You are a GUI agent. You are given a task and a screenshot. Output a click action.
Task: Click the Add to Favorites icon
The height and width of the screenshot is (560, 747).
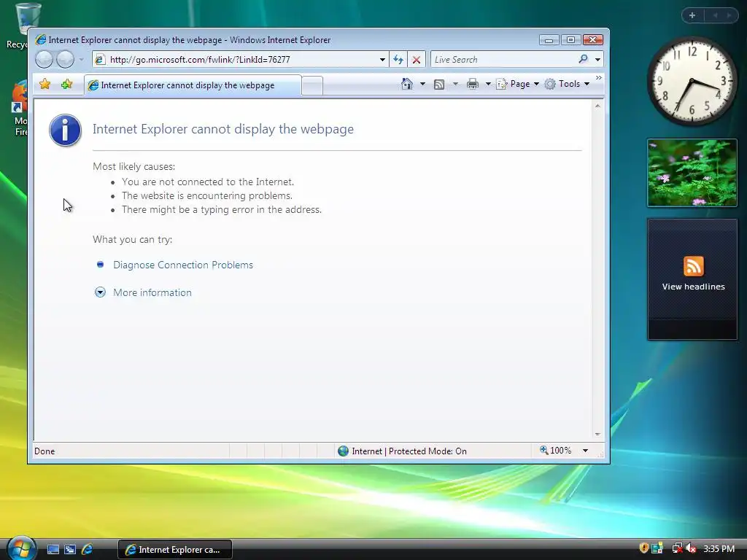(66, 85)
